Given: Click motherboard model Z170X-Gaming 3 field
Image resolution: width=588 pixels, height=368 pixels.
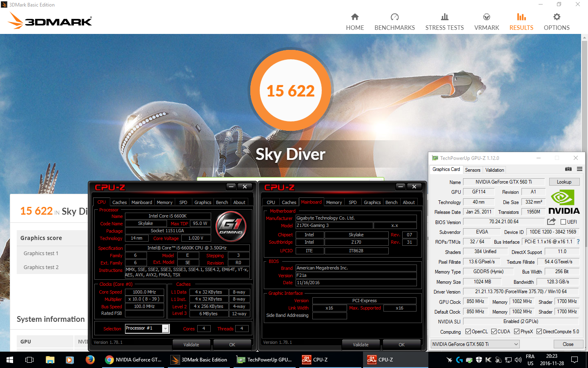Looking at the screenshot, I should 334,225.
